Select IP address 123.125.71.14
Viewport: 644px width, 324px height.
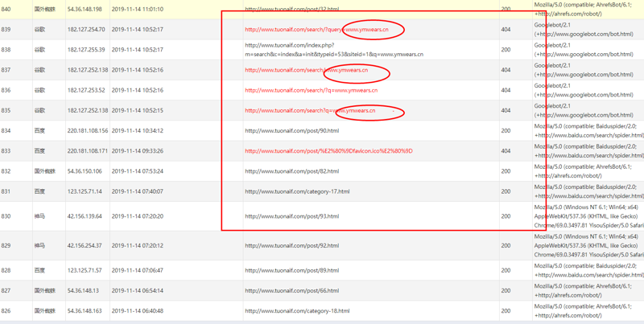83,191
